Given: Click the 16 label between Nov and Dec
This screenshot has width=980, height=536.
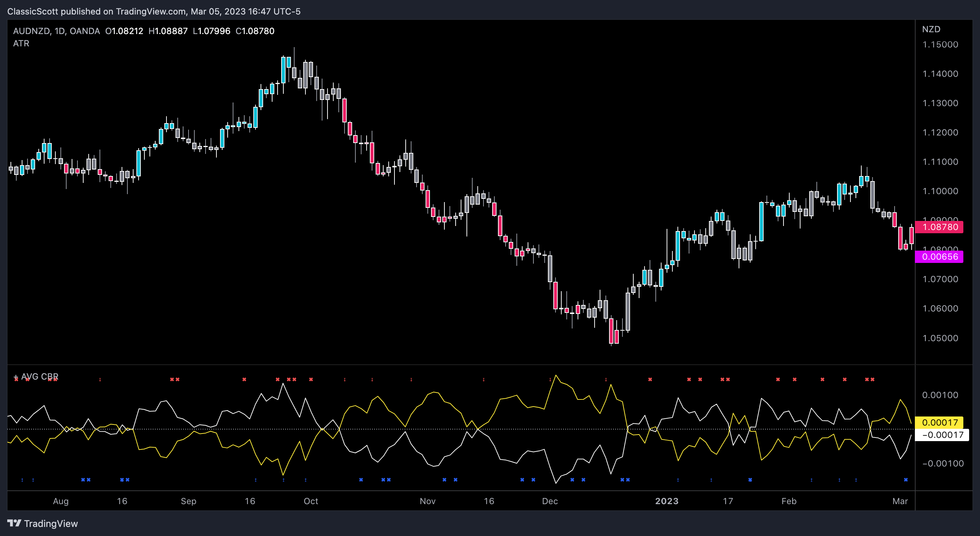Looking at the screenshot, I should pyautogui.click(x=489, y=501).
